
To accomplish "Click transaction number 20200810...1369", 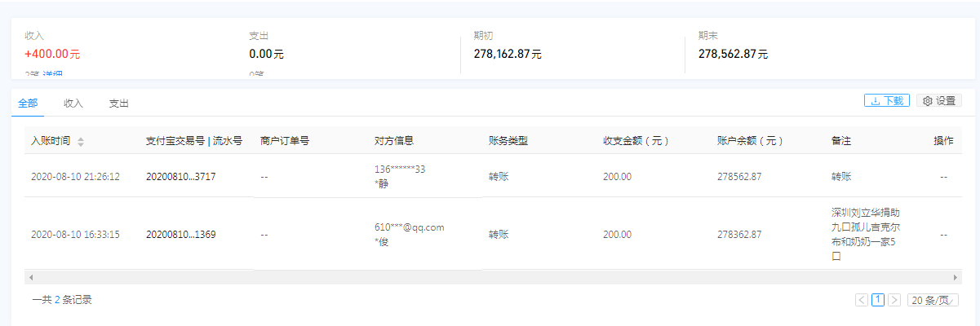I will click(181, 235).
